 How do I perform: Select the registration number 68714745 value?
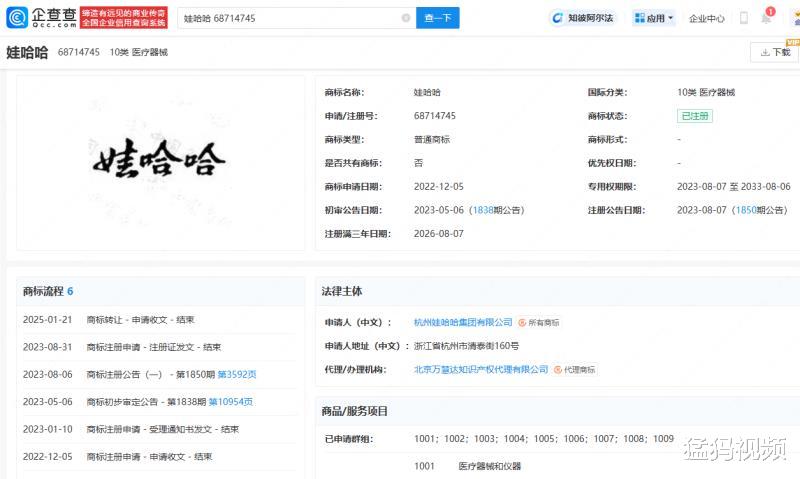click(435, 116)
